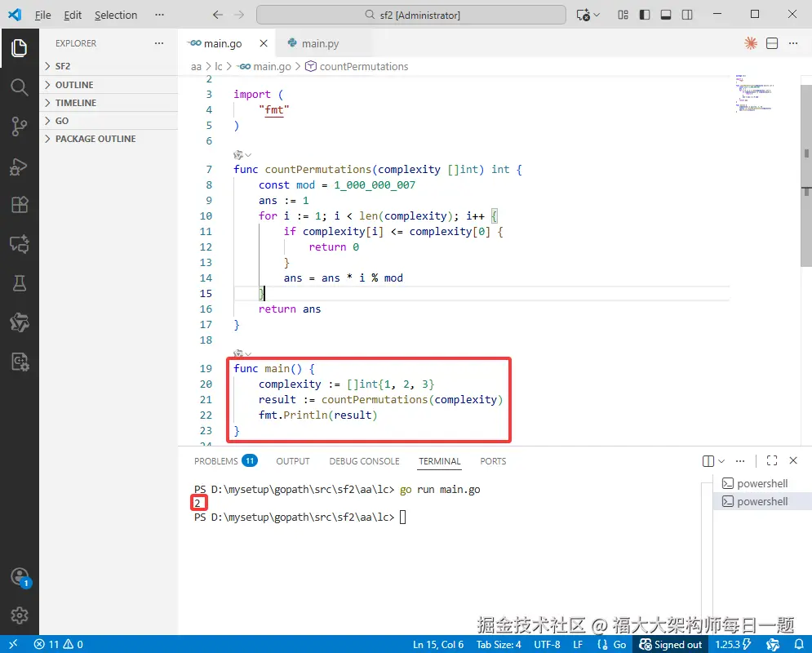Expand the PACKAGE OUTLINE section
The height and width of the screenshot is (653, 812).
pos(109,139)
